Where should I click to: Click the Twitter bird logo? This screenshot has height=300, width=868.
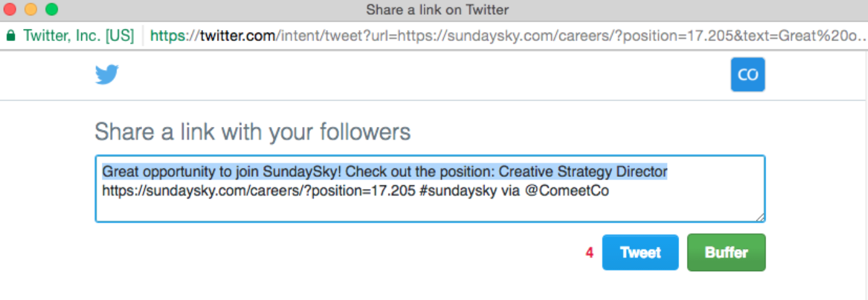(x=107, y=75)
